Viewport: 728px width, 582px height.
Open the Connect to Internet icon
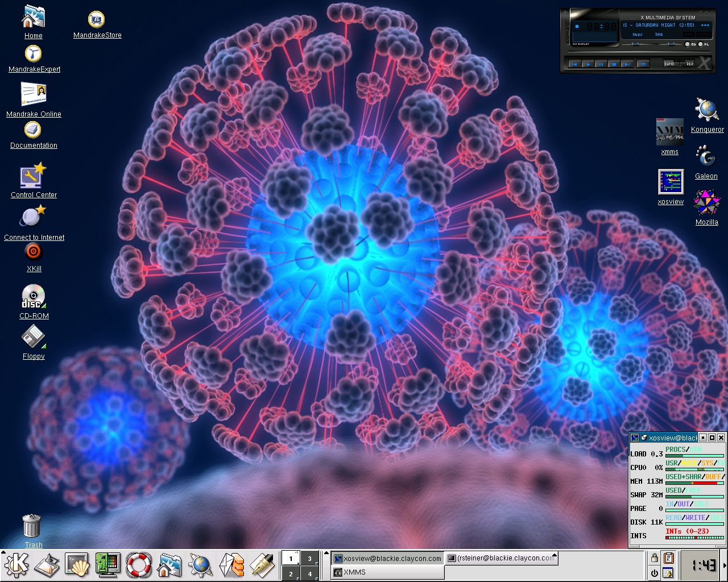34,223
